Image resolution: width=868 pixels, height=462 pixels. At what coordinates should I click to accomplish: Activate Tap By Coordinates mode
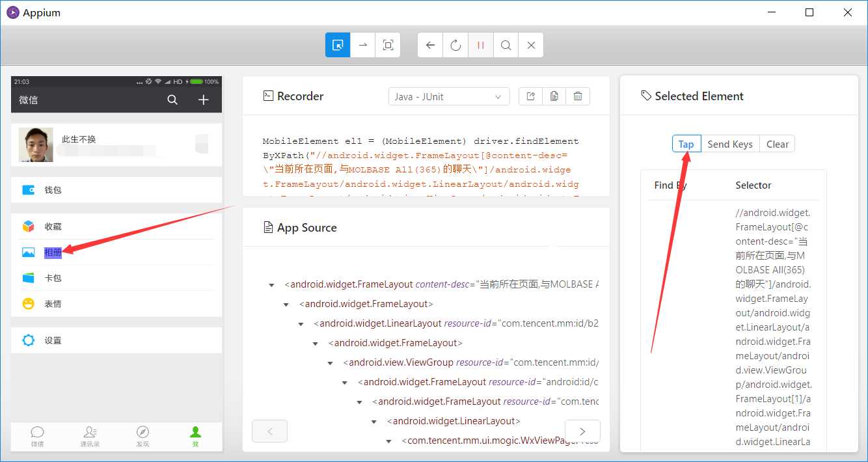[388, 45]
